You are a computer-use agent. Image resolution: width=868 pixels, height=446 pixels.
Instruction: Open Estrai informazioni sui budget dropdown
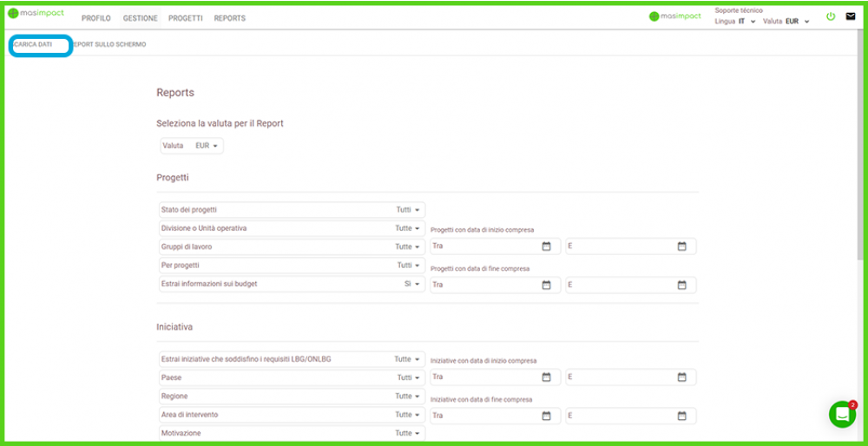(291, 284)
